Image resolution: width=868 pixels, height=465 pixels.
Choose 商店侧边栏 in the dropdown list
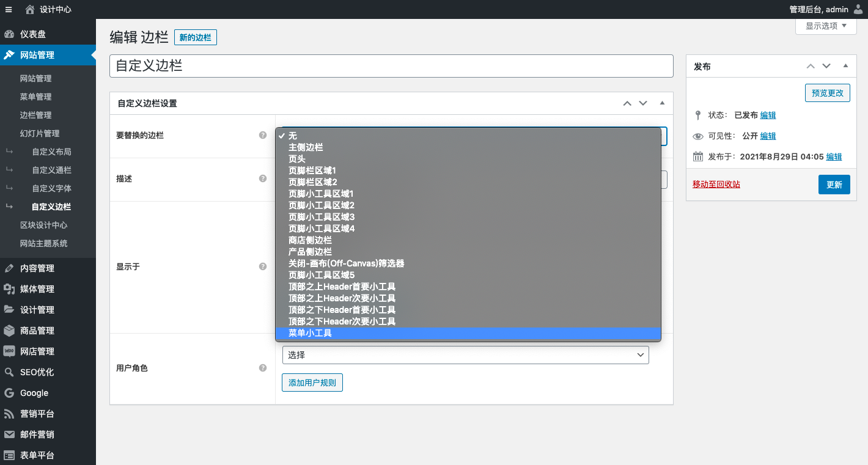(x=310, y=240)
